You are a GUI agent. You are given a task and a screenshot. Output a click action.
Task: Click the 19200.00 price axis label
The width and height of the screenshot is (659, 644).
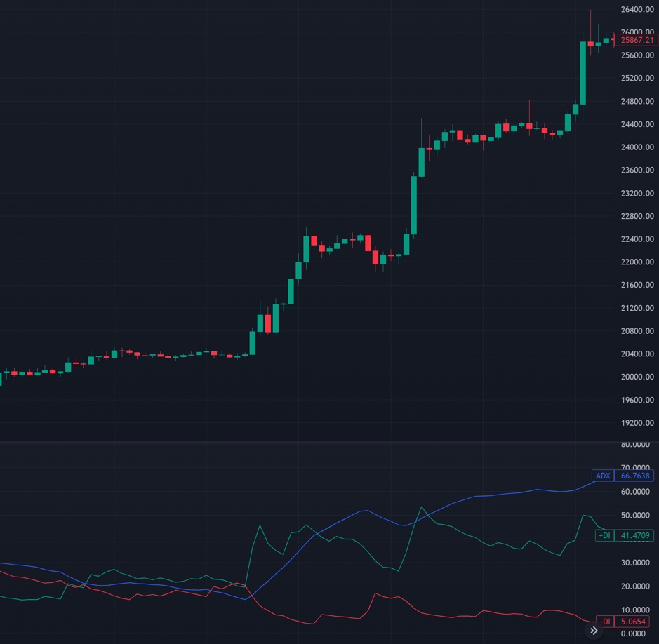tap(637, 422)
